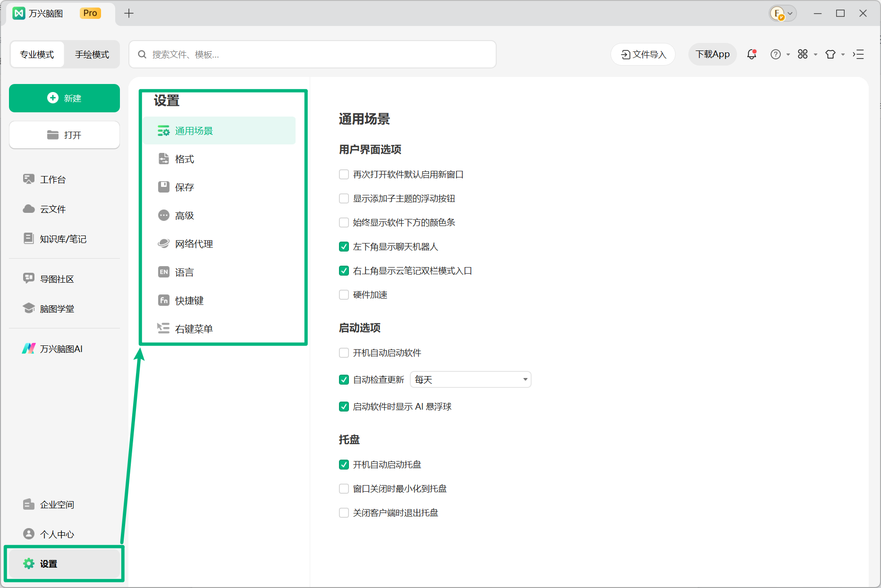
Task: Switch to 专业模式 tab
Action: point(37,54)
